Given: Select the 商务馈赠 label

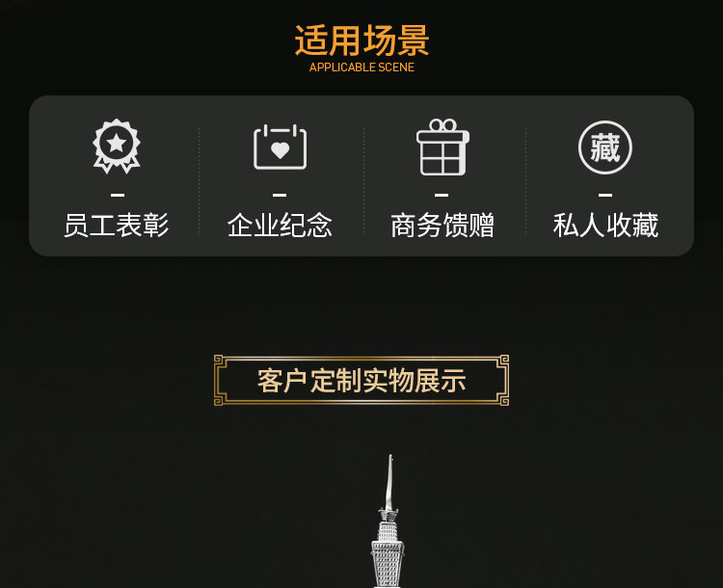Looking at the screenshot, I should (442, 225).
